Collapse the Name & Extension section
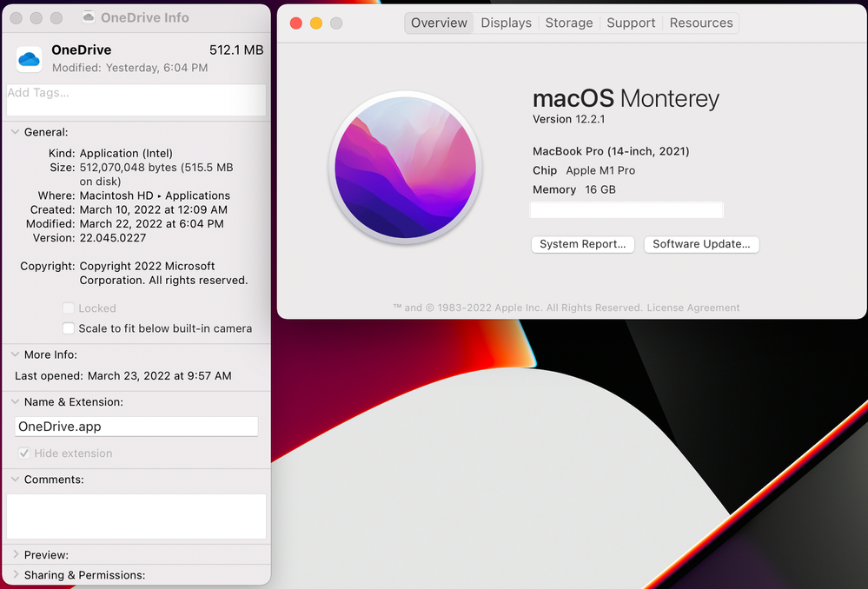Image resolution: width=868 pixels, height=589 pixels. 15,402
